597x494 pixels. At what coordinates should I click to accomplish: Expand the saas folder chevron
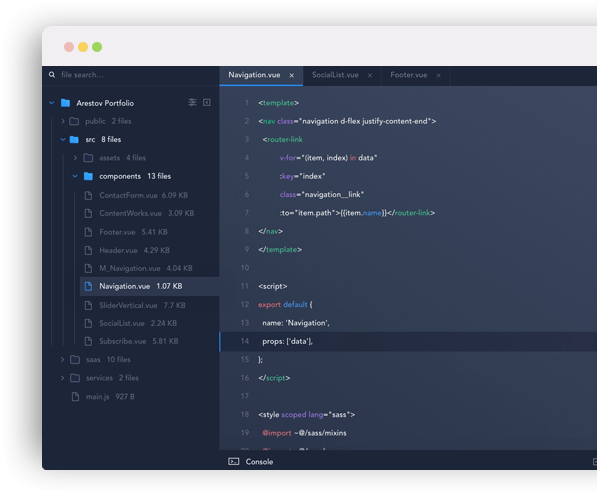coord(62,360)
